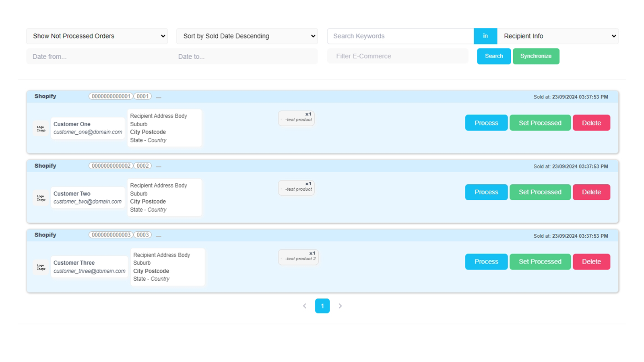Click the logo image for Customer One
The width and height of the screenshot is (644, 362).
point(41,128)
